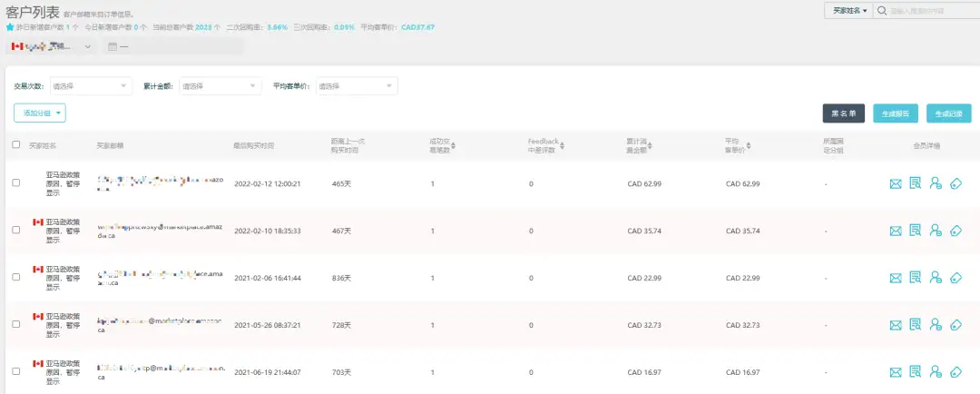980x394 pixels.
Task: Click the 2022-02-10 18:35:33 purchase time
Action: (x=268, y=231)
